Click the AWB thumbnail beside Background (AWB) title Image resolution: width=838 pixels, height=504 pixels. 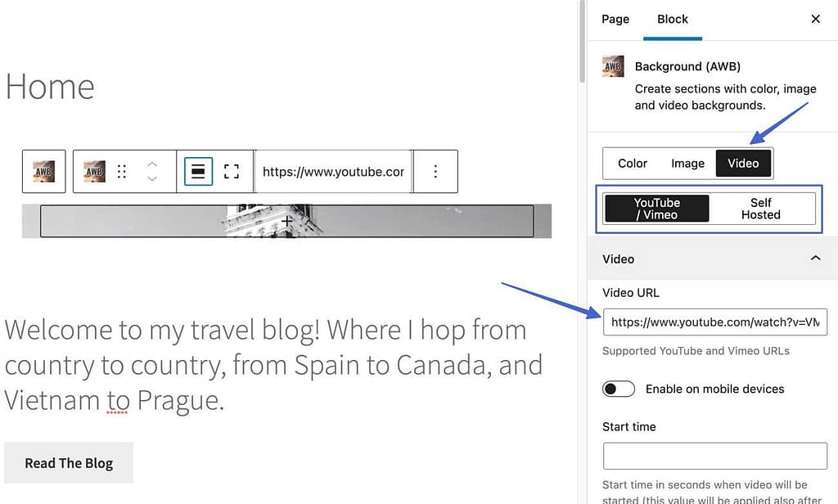(613, 66)
